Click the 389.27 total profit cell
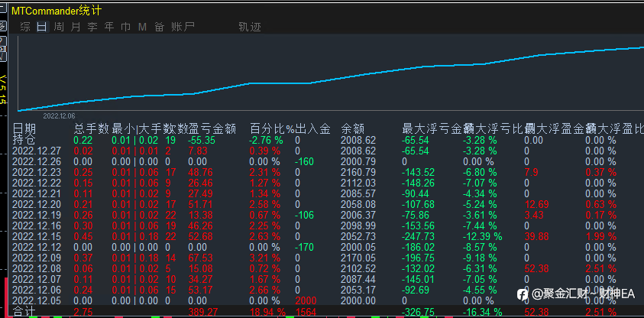Viewport: 644px width, 318px height. 203,312
